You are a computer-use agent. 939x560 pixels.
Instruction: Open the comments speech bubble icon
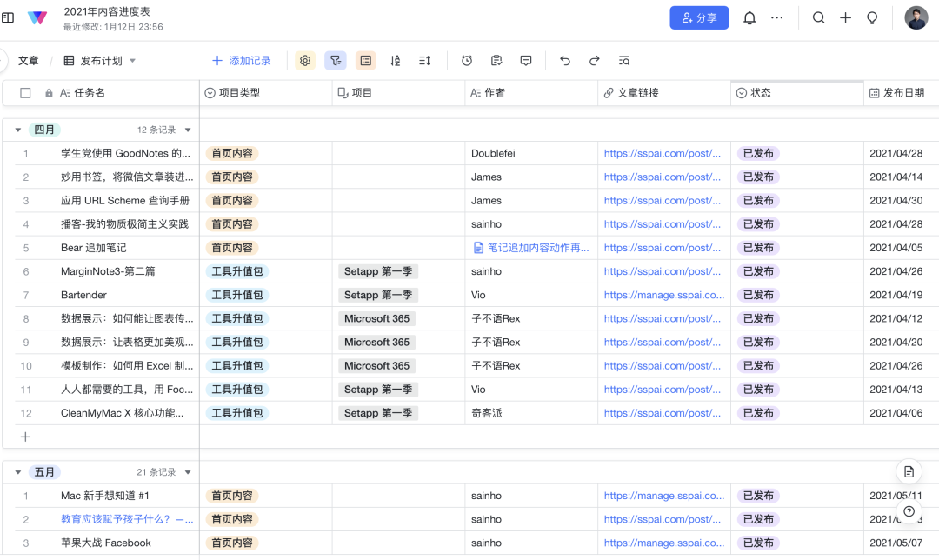526,61
